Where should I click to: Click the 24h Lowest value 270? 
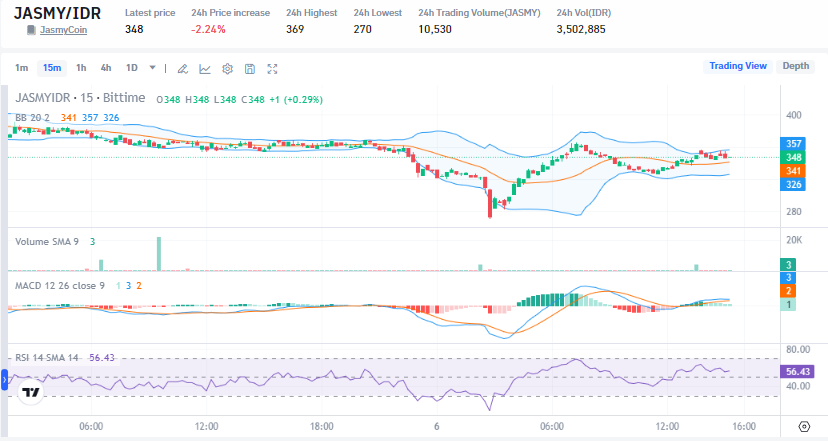click(363, 30)
